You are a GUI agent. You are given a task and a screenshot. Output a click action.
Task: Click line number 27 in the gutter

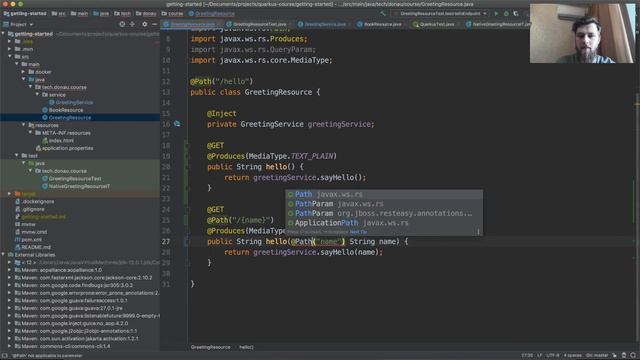point(166,242)
